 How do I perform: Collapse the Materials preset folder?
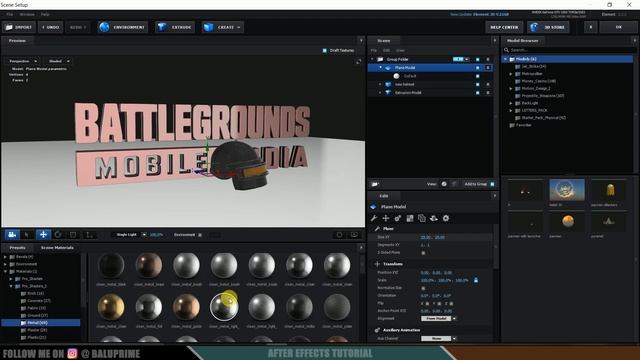click(x=5, y=271)
